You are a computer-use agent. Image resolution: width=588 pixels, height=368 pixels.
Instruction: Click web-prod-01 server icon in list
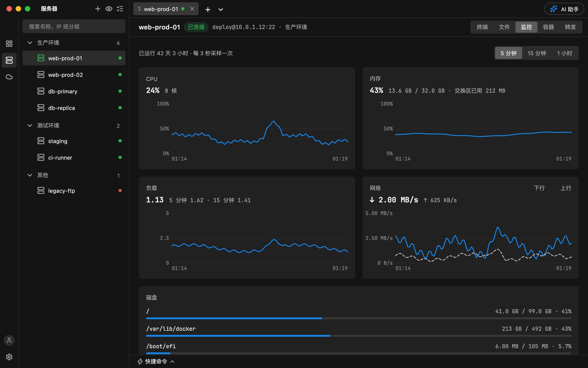point(41,58)
